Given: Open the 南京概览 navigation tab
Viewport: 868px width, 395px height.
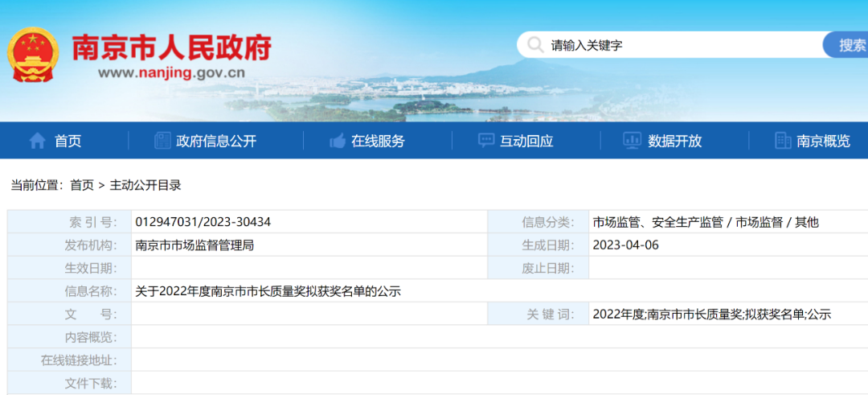Looking at the screenshot, I should coord(823,142).
